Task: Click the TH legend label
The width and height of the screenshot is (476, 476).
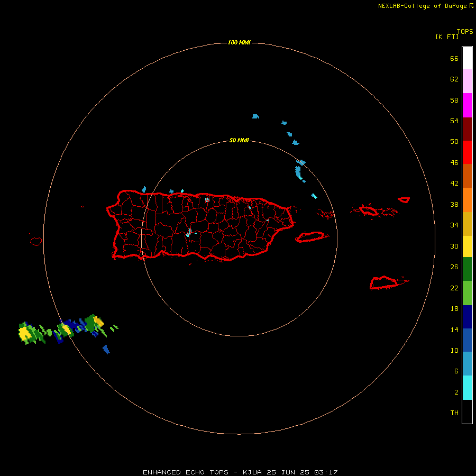Action: 454,413
